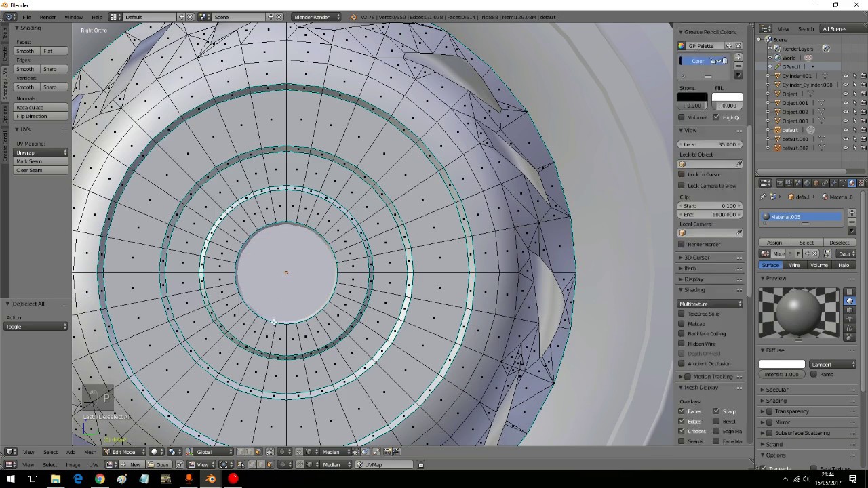Enable the Render Border checkbox
Image resolution: width=868 pixels, height=488 pixels.
682,244
